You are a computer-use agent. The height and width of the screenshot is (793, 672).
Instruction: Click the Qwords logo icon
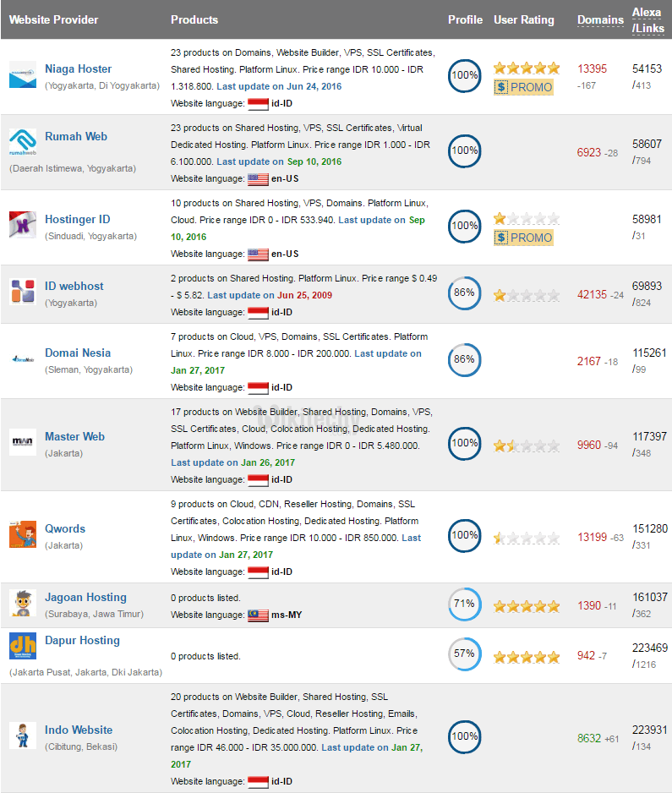coord(23,534)
